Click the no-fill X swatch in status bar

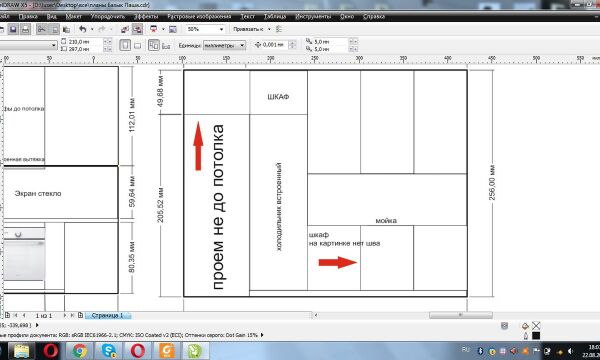pos(536,326)
